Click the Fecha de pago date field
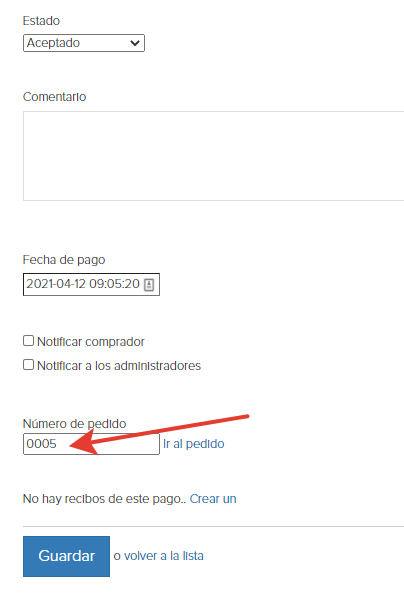Viewport: 404px width, 608px height. click(x=91, y=285)
